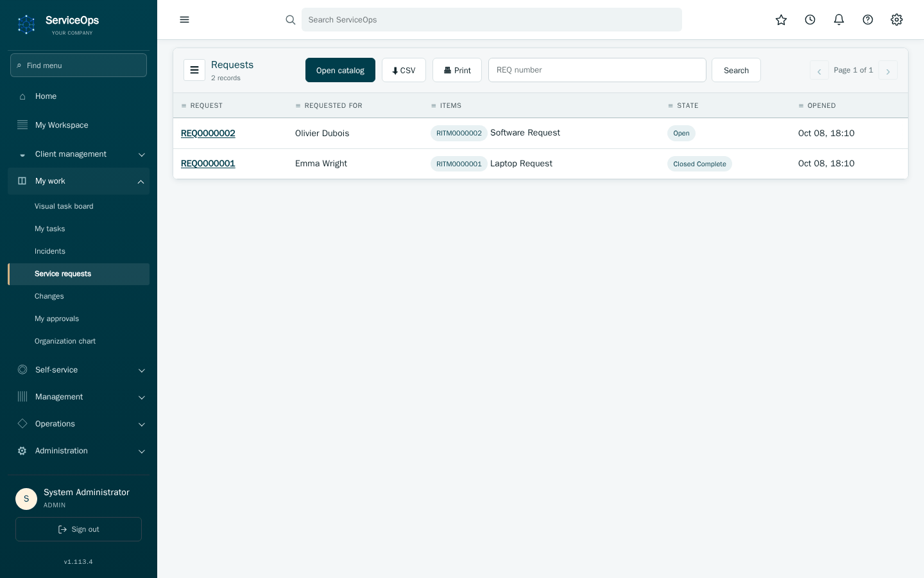This screenshot has width=924, height=578.
Task: Open My Workspace menu label
Action: [x=62, y=125]
